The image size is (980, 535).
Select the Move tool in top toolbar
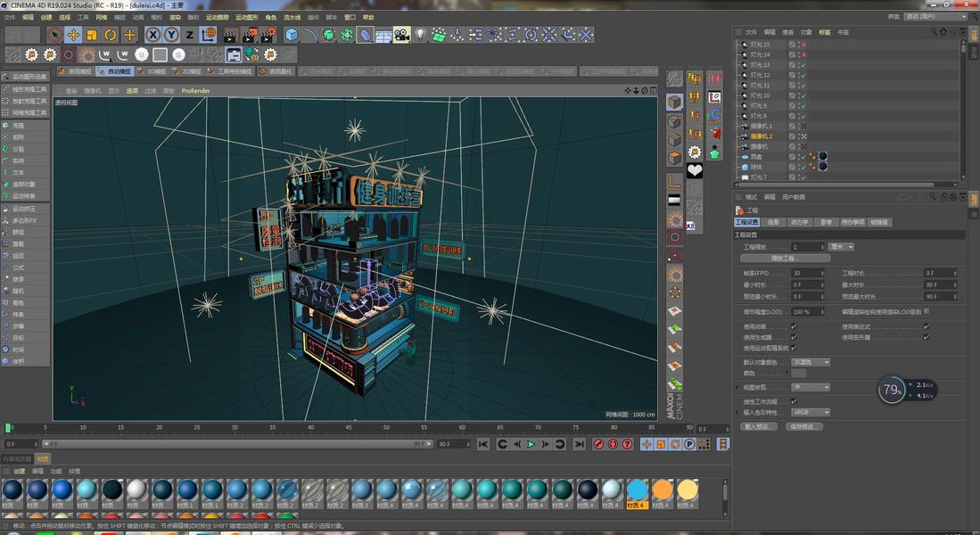73,35
